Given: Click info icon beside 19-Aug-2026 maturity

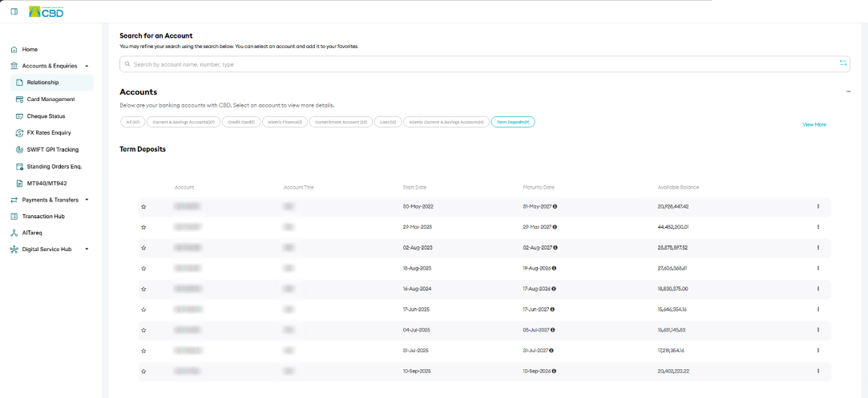Looking at the screenshot, I should pos(554,268).
